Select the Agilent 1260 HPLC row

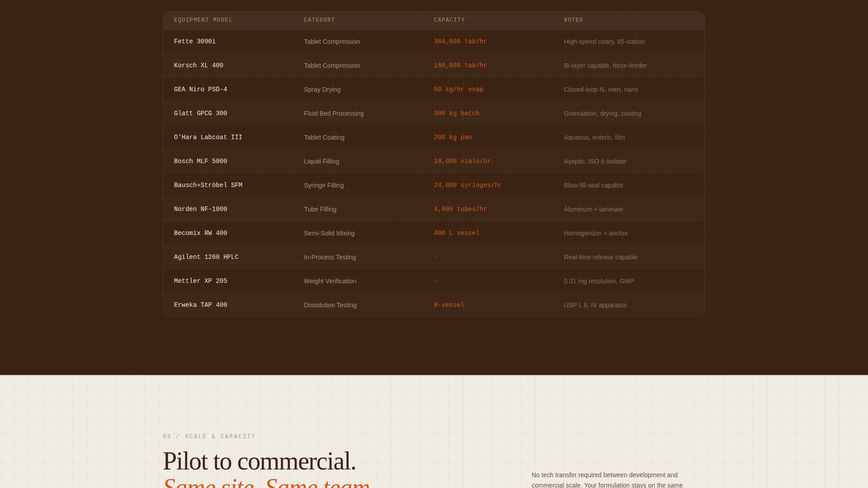point(206,257)
